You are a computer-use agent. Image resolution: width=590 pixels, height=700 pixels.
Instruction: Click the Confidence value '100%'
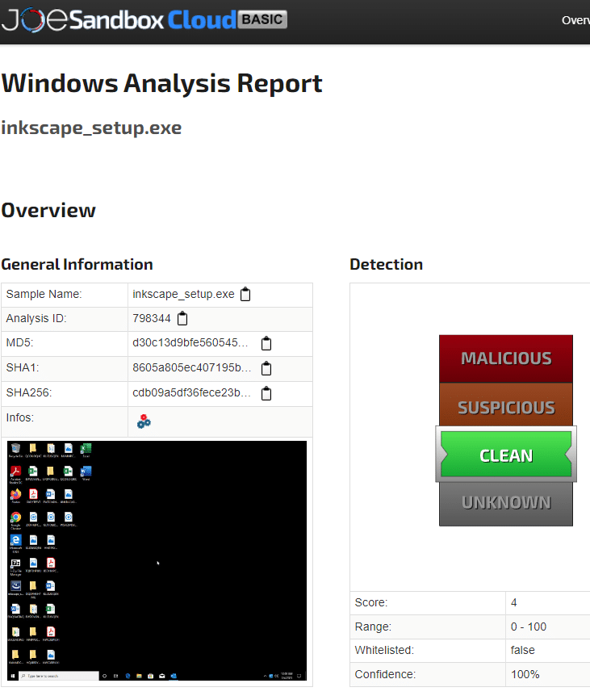pos(525,674)
